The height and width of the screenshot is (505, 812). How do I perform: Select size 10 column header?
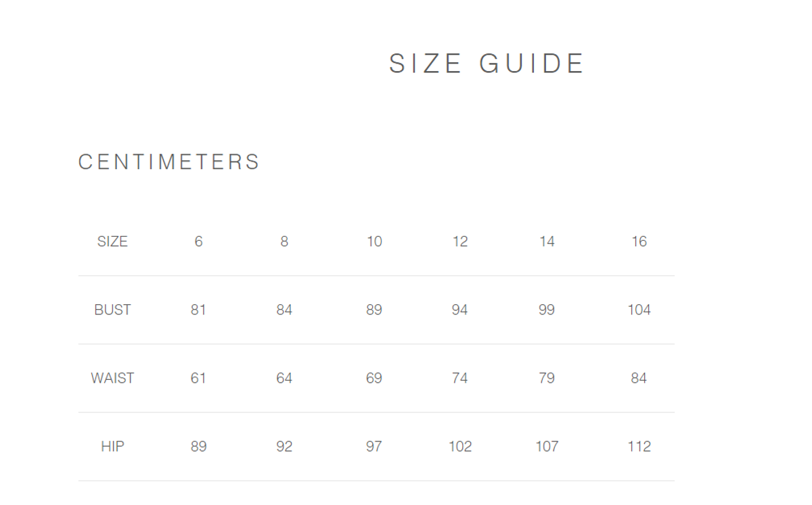(x=374, y=242)
